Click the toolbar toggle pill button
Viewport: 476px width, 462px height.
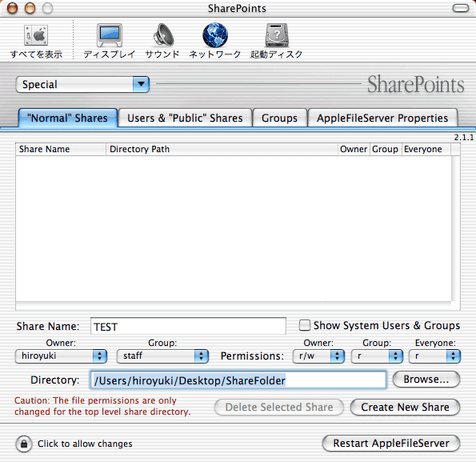pyautogui.click(x=461, y=8)
